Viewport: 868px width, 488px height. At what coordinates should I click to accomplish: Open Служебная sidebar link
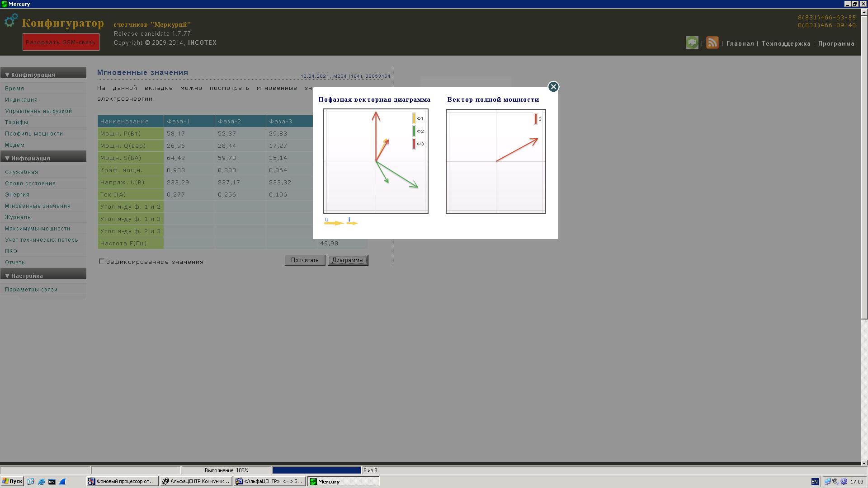coord(21,172)
